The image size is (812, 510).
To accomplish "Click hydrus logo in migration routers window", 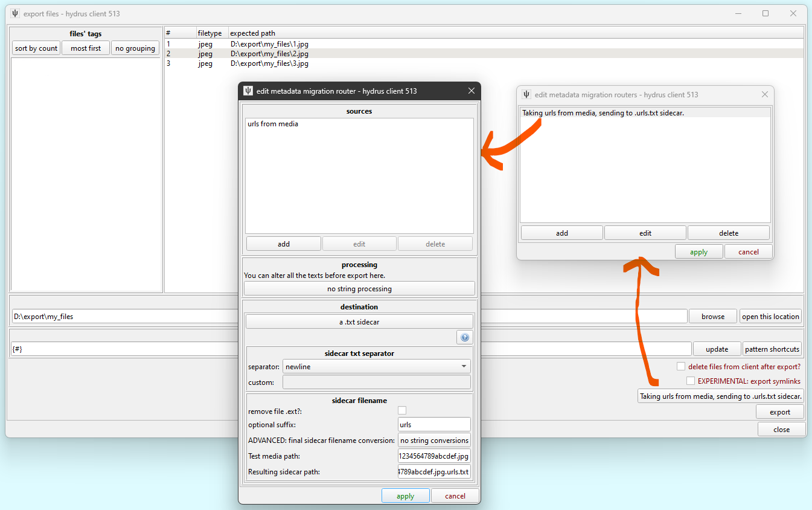I will click(x=526, y=94).
